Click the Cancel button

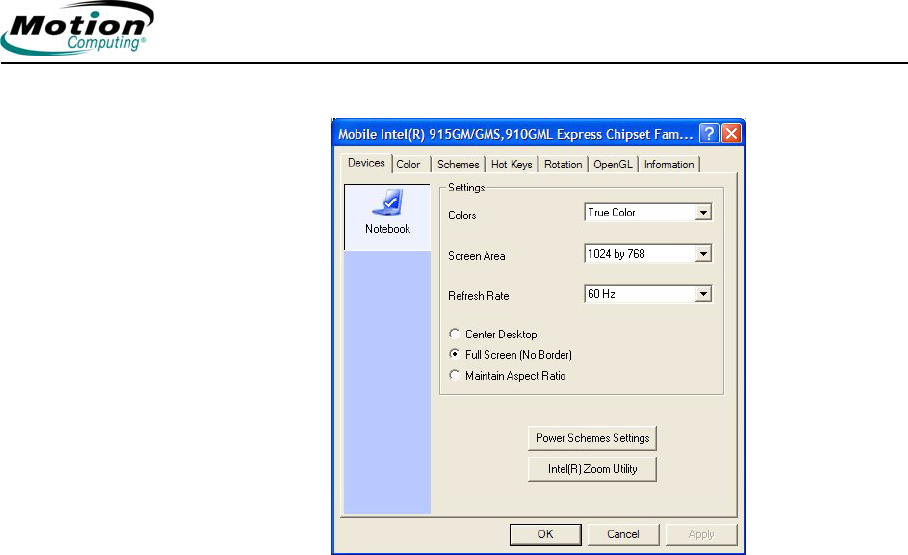click(x=623, y=534)
